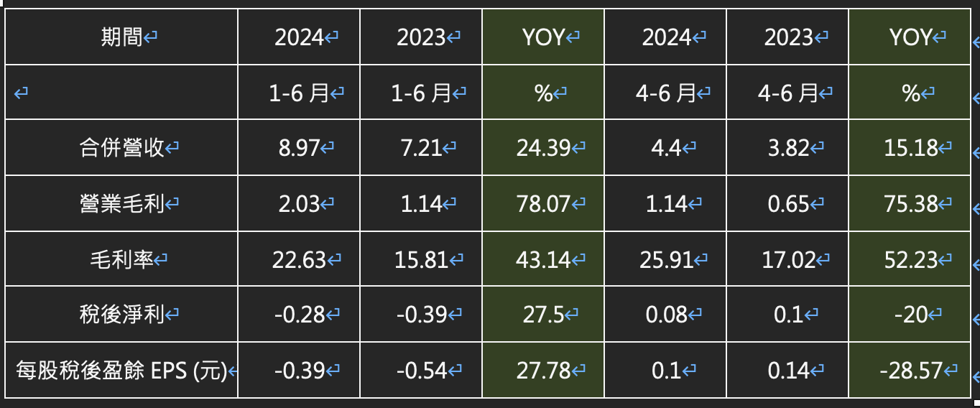Select the 27.78 EPS YOY cell

[543, 371]
